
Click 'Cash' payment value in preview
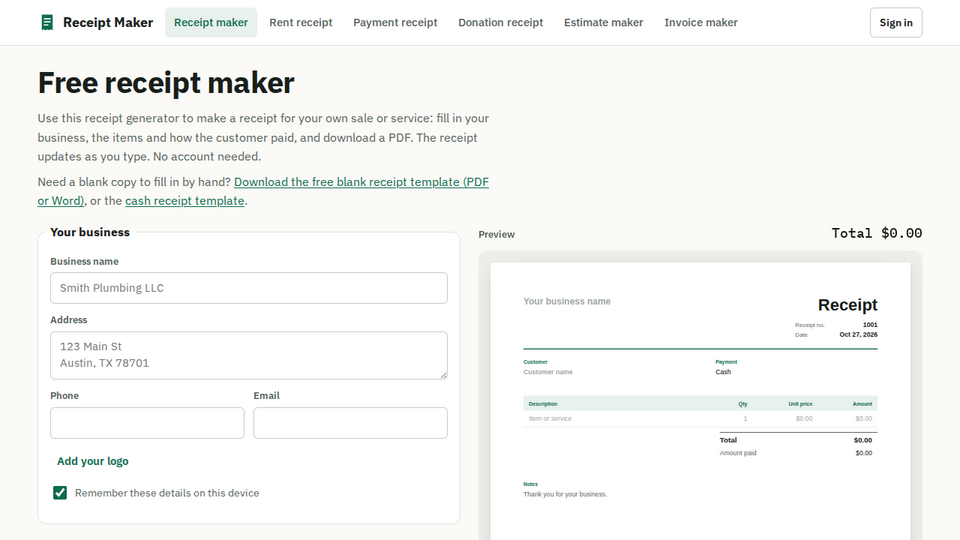pyautogui.click(x=723, y=372)
